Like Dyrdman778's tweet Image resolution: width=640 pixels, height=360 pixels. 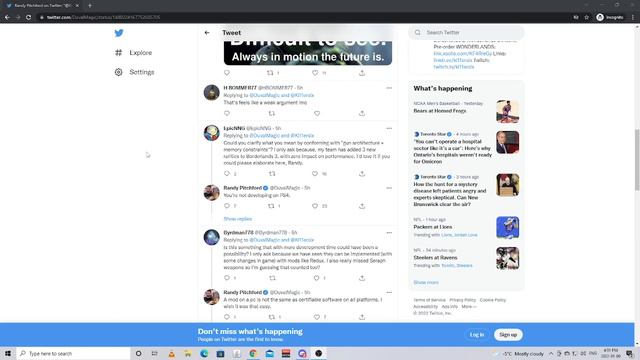(x=316, y=278)
